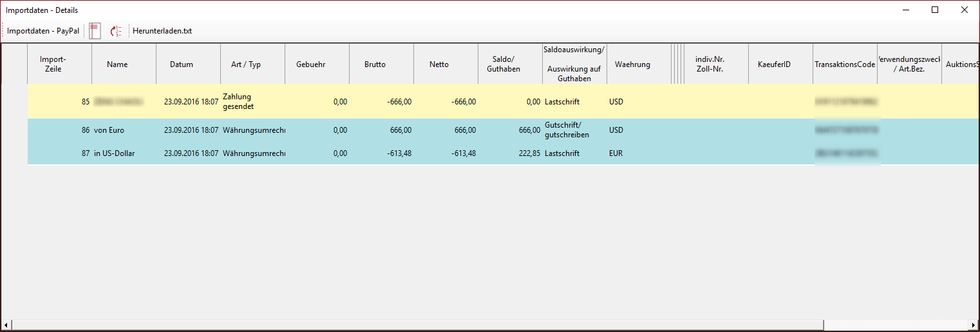Image resolution: width=980 pixels, height=332 pixels.
Task: Select import row number 85
Action: click(59, 101)
